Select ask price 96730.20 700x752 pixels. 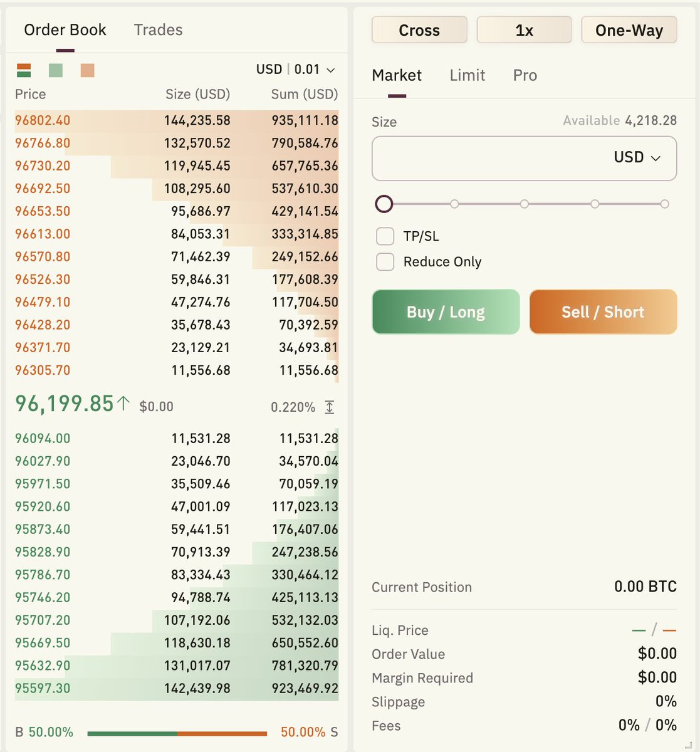(43, 166)
